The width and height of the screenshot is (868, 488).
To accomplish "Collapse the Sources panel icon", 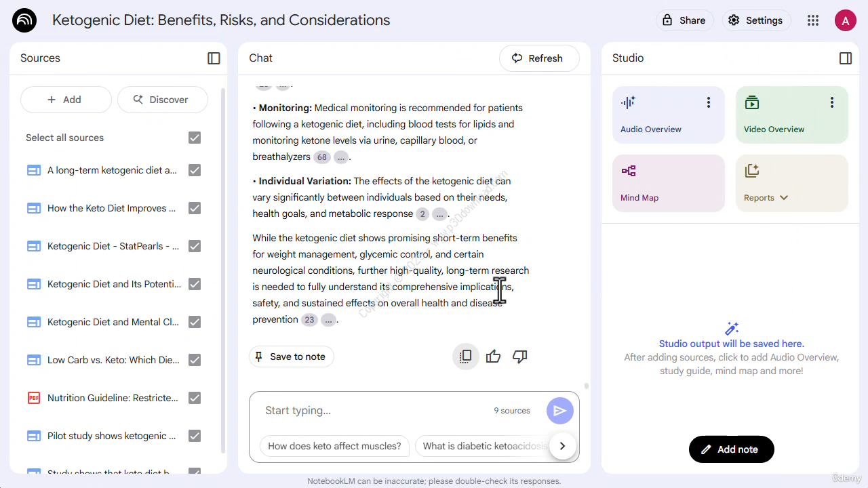I will point(214,58).
